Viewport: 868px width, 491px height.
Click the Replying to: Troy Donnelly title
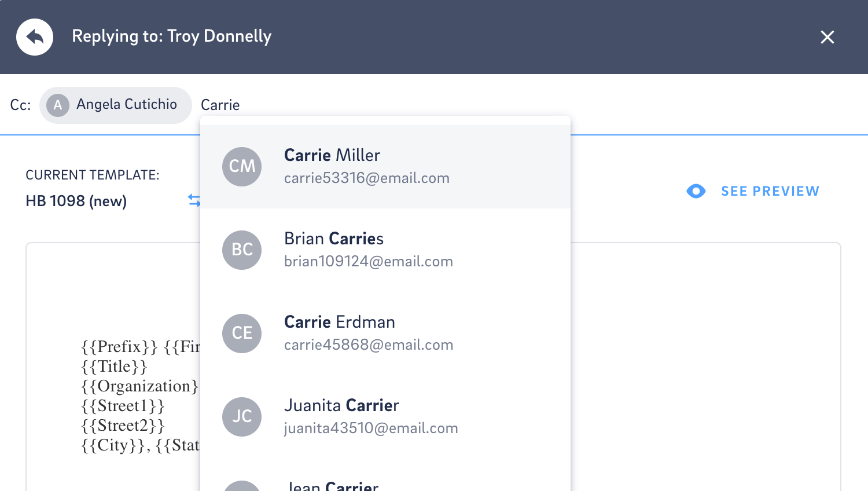click(x=172, y=36)
